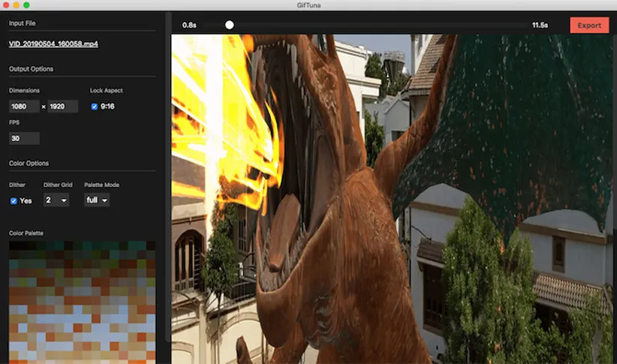Disable the Dither Yes checkbox
This screenshot has height=364, width=617.
(14, 200)
